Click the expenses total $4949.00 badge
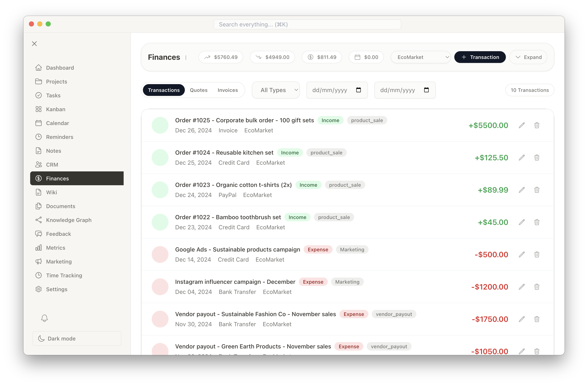Viewport: 588px width, 386px height. click(x=272, y=57)
